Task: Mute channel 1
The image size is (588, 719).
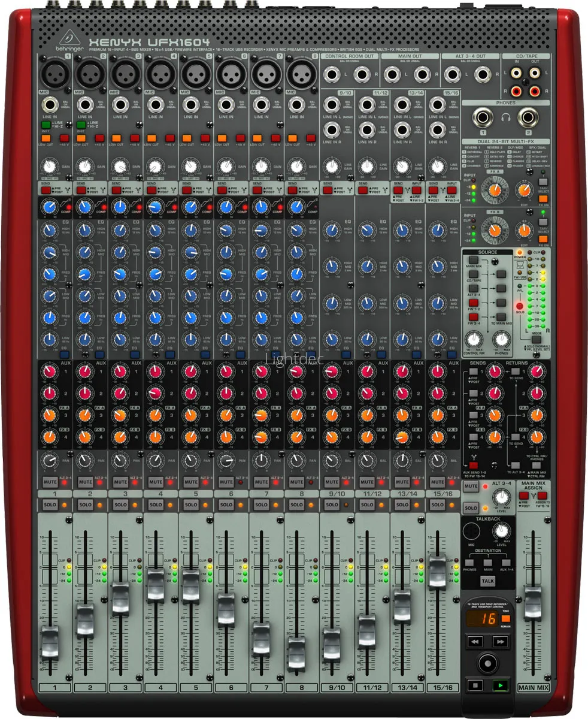Action: [x=50, y=482]
